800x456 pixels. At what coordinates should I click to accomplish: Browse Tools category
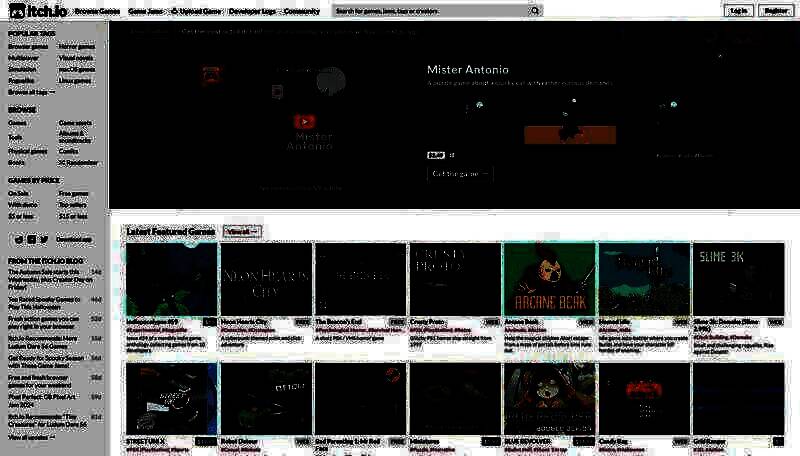coord(15,137)
